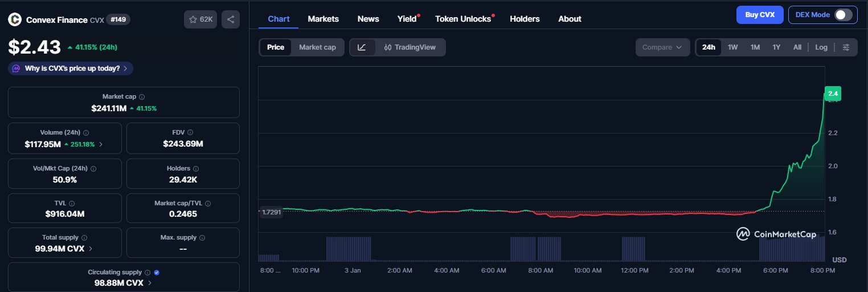This screenshot has height=292, width=868.
Task: Click the Total supply info icon
Action: tap(84, 237)
